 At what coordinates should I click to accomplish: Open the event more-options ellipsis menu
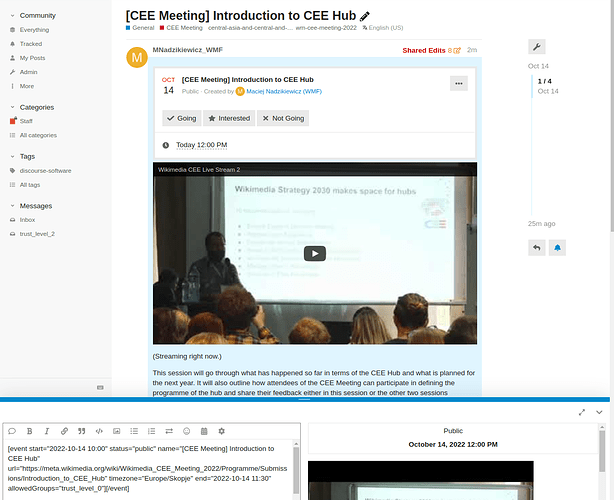point(459,83)
